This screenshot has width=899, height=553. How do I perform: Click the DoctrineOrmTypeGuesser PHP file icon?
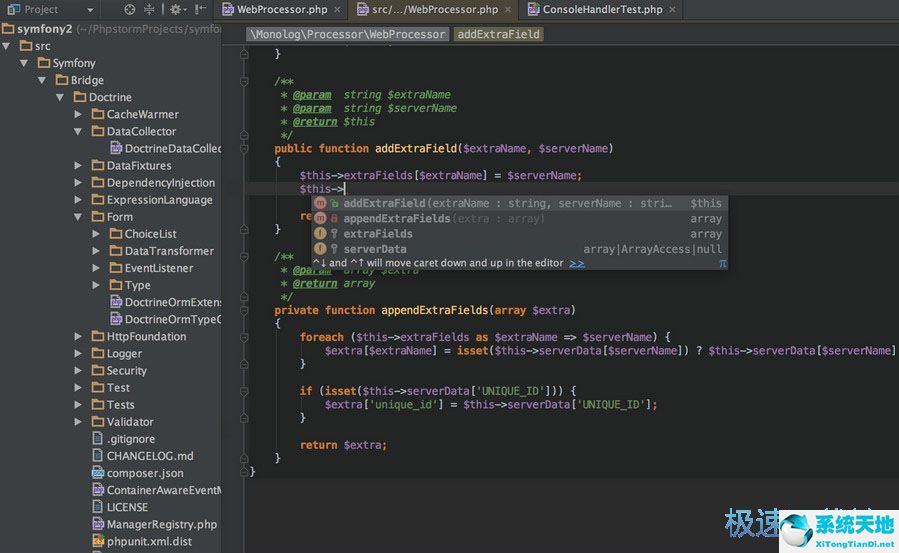116,319
